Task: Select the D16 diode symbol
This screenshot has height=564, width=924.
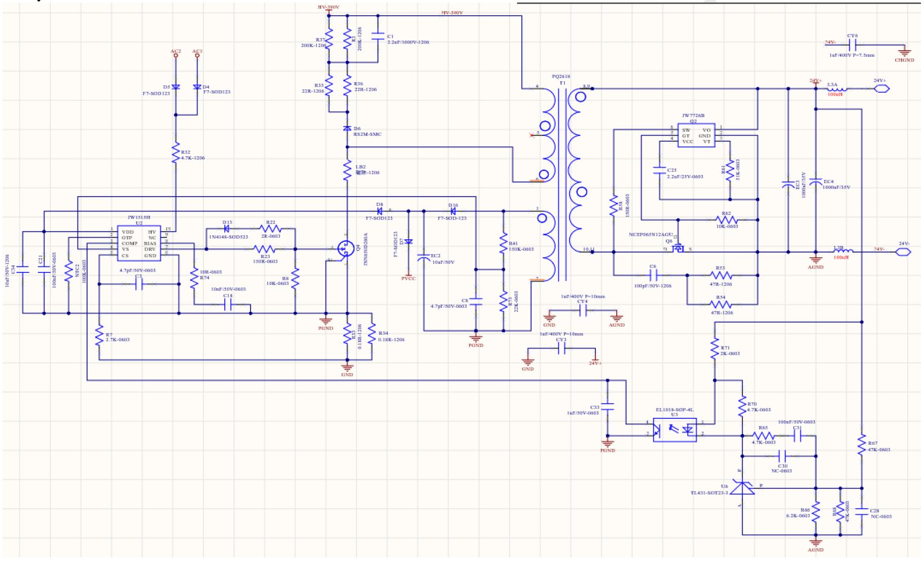Action: coord(453,211)
